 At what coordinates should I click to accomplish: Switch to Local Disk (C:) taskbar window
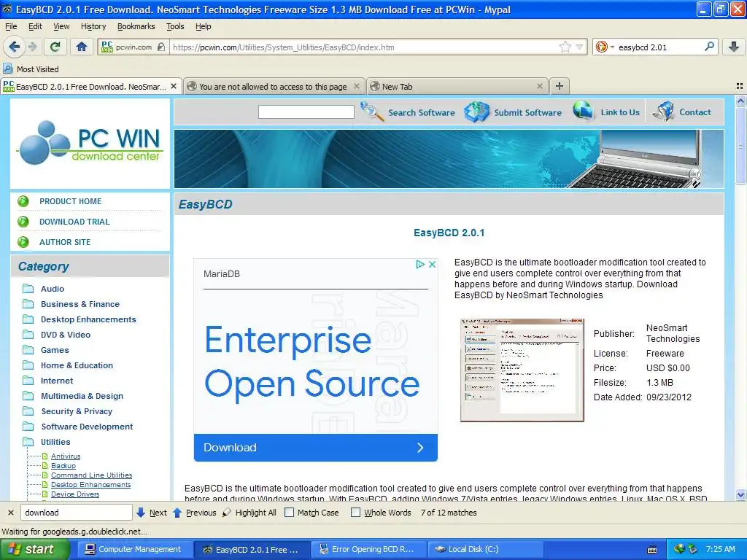pyautogui.click(x=485, y=549)
